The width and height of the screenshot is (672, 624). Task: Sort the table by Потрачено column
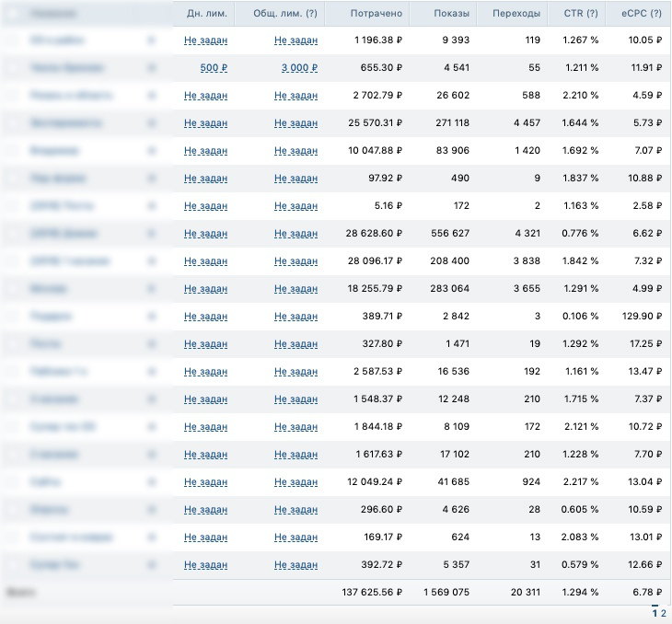pos(377,13)
